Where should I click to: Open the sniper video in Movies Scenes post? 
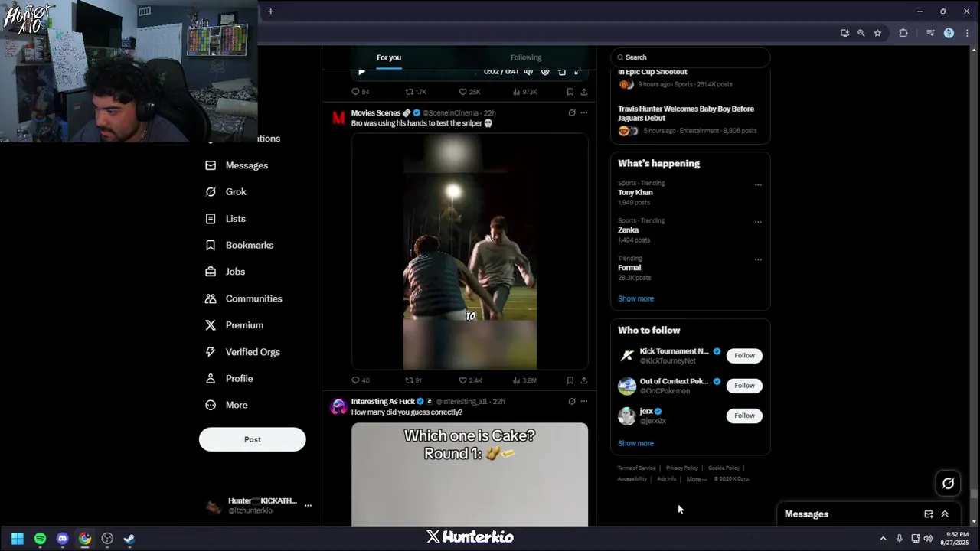[470, 252]
